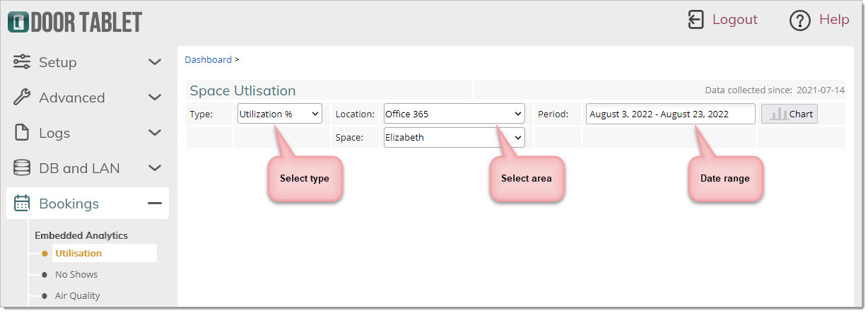Click the Door Tablet logo icon
The width and height of the screenshot is (868, 313).
click(18, 22)
